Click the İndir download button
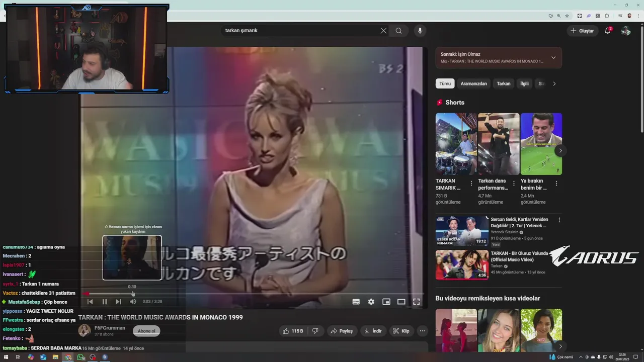Screen dimensions: 644x362 tap(373, 331)
